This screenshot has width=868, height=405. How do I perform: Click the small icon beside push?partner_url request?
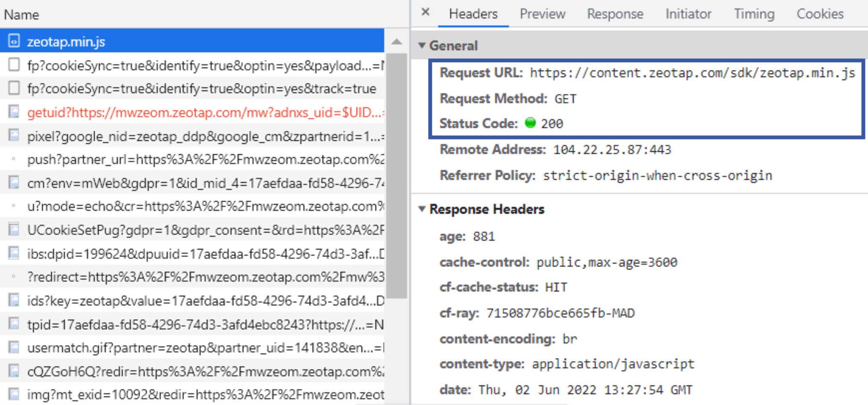point(14,159)
